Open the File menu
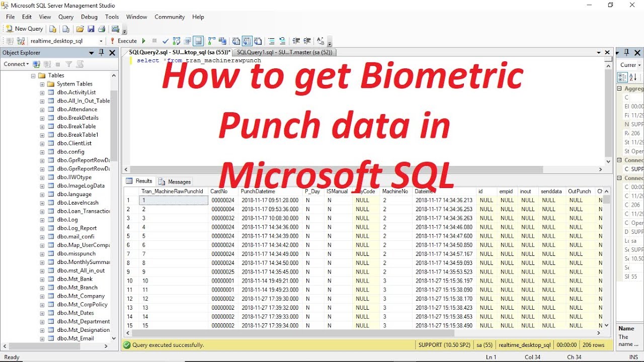644x362 pixels. pyautogui.click(x=10, y=17)
